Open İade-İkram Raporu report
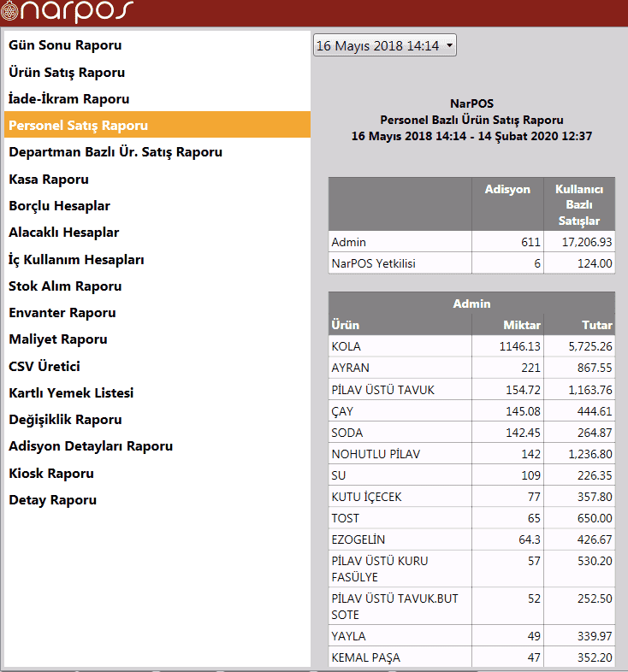 68,99
